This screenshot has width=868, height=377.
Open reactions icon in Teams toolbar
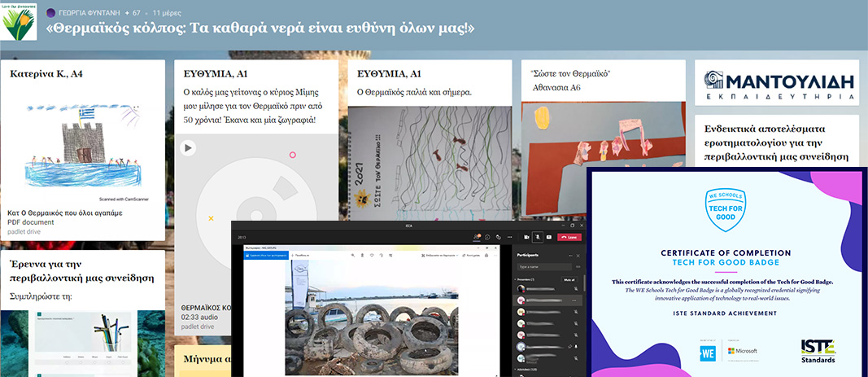point(498,237)
